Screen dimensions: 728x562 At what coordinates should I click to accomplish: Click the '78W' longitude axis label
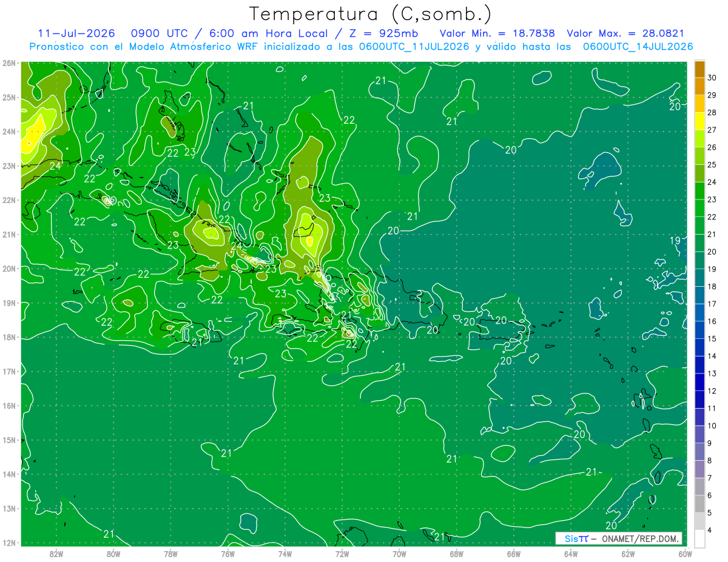(x=170, y=554)
